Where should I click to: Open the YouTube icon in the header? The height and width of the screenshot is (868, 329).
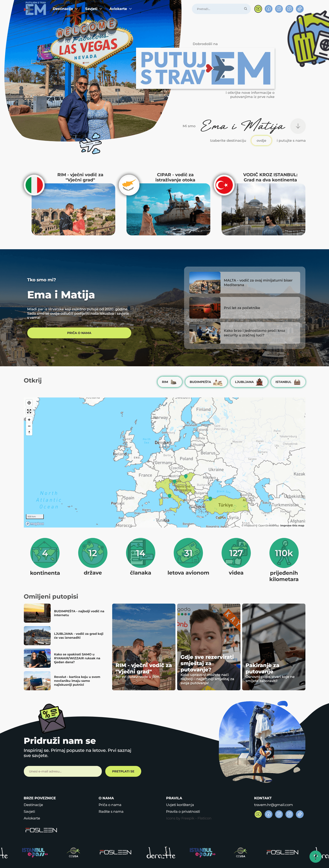pos(258,9)
